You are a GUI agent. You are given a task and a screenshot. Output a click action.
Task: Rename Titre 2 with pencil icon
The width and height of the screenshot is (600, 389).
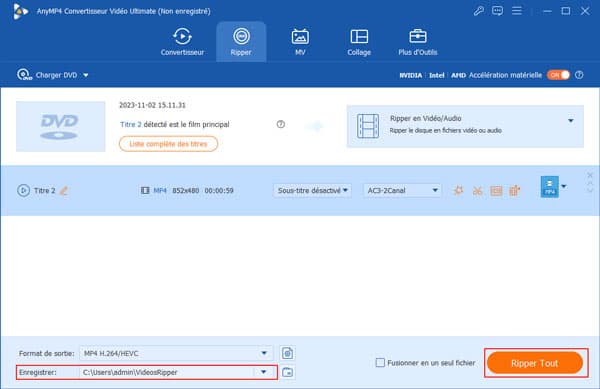tap(64, 190)
